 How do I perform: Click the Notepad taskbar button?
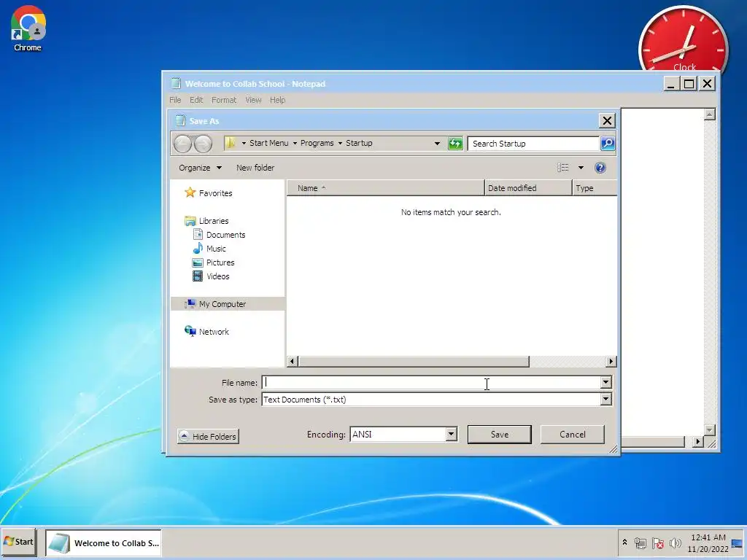point(104,542)
